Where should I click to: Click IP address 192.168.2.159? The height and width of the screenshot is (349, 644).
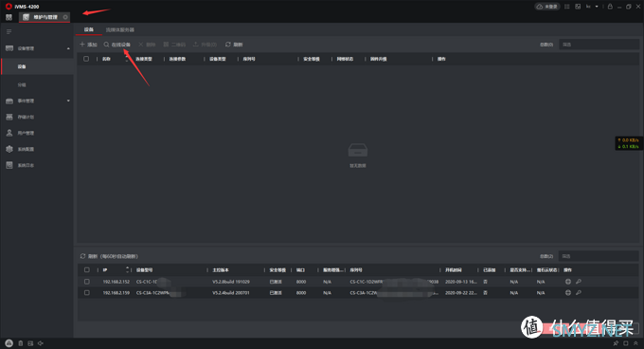[x=116, y=293]
